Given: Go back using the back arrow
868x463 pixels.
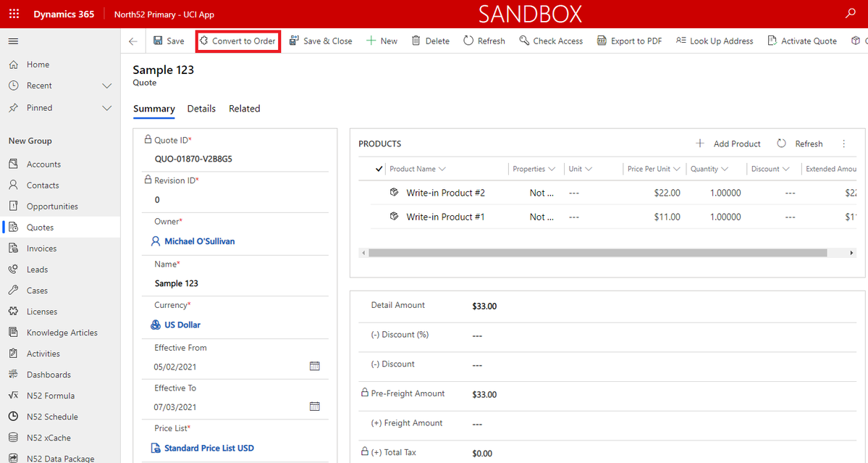Looking at the screenshot, I should click(x=133, y=41).
